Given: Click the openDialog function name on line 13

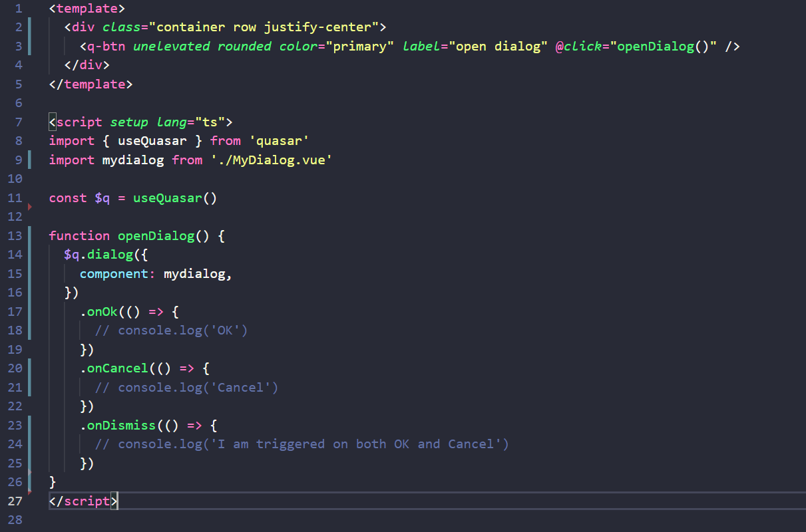Looking at the screenshot, I should [x=156, y=235].
